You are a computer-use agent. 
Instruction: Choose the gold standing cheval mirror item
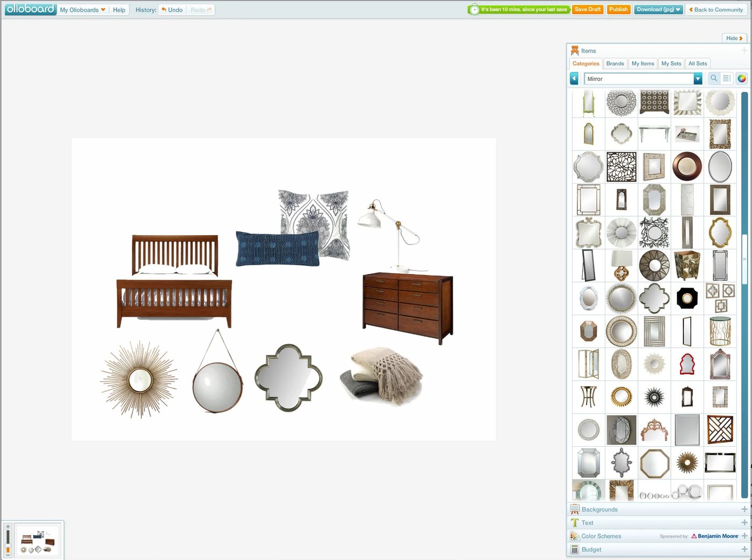point(589,103)
